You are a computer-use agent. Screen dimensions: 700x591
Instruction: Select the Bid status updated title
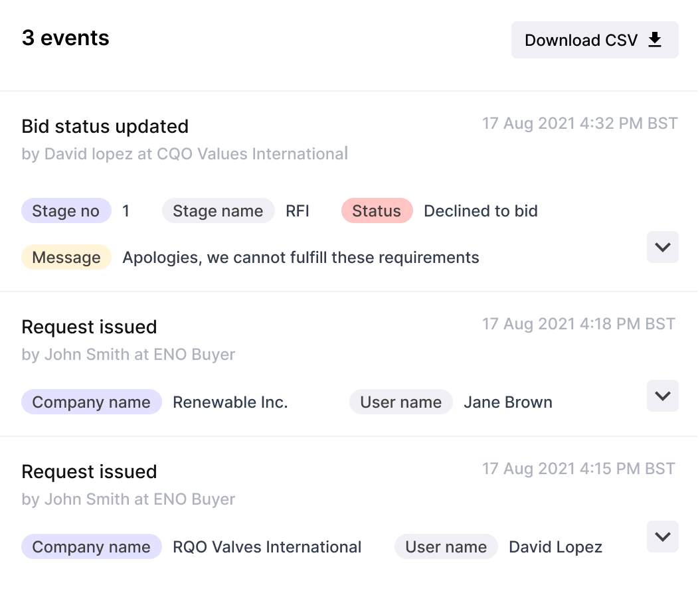click(105, 126)
